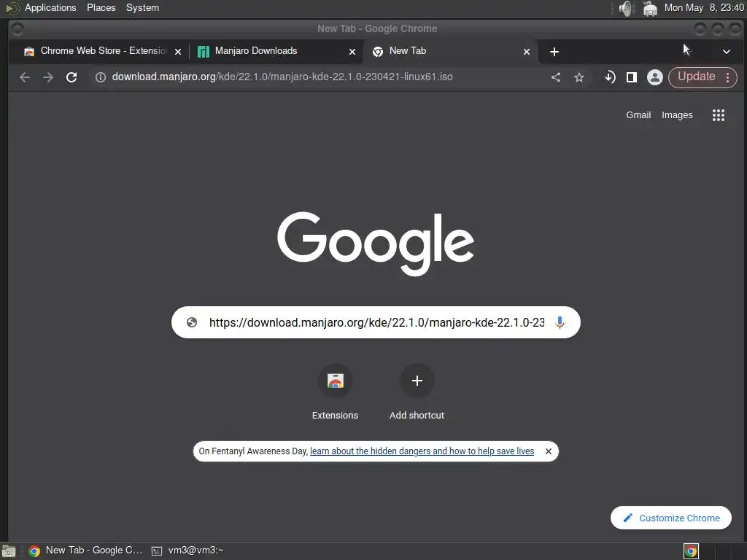Toggle the side panel icon
The image size is (747, 560).
[x=632, y=77]
